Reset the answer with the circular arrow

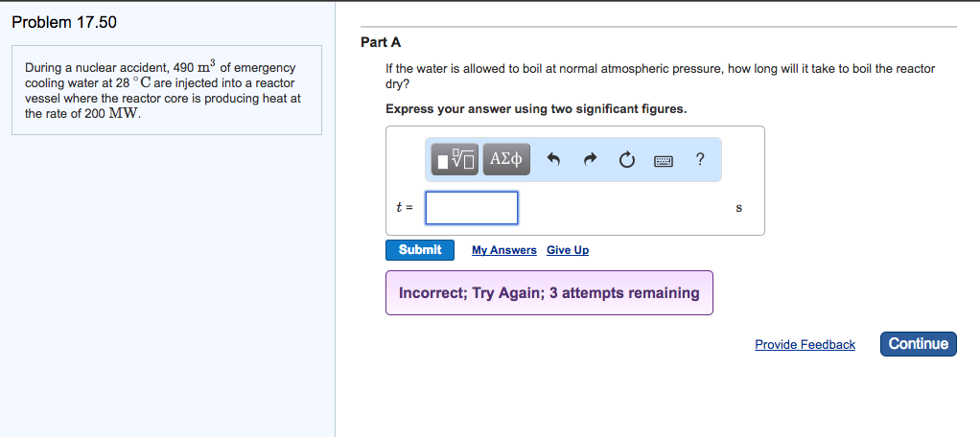click(626, 160)
